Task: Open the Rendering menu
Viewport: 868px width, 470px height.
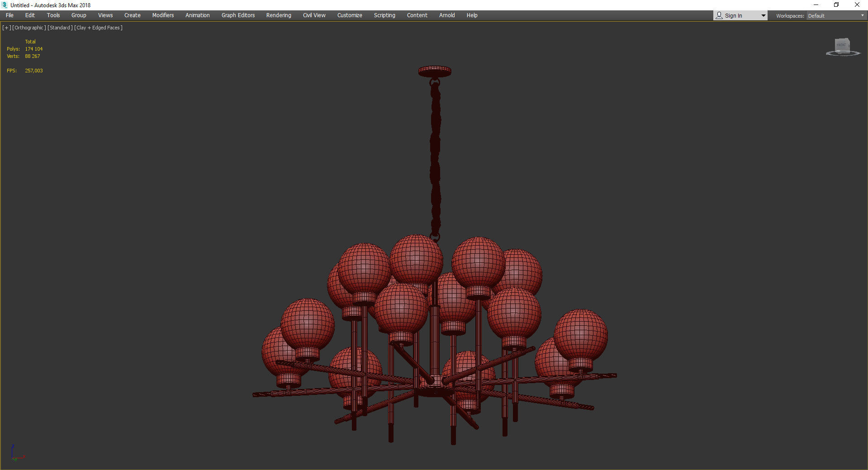Action: click(279, 15)
